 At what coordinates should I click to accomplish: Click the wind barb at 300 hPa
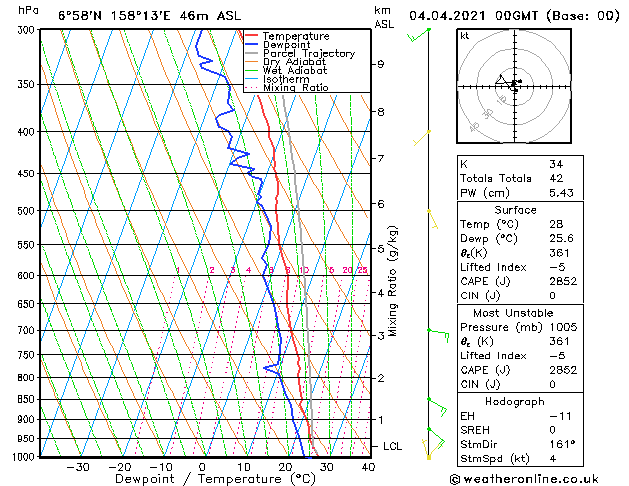coord(419,35)
